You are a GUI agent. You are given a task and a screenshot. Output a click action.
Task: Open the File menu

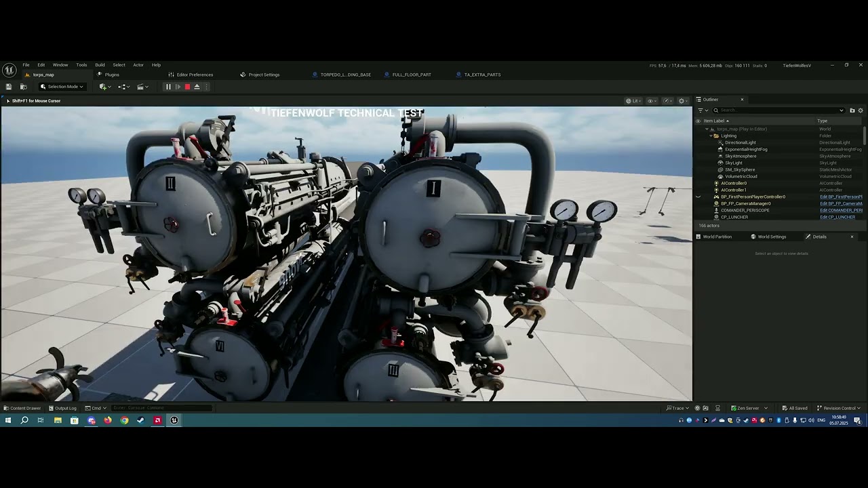click(x=26, y=65)
